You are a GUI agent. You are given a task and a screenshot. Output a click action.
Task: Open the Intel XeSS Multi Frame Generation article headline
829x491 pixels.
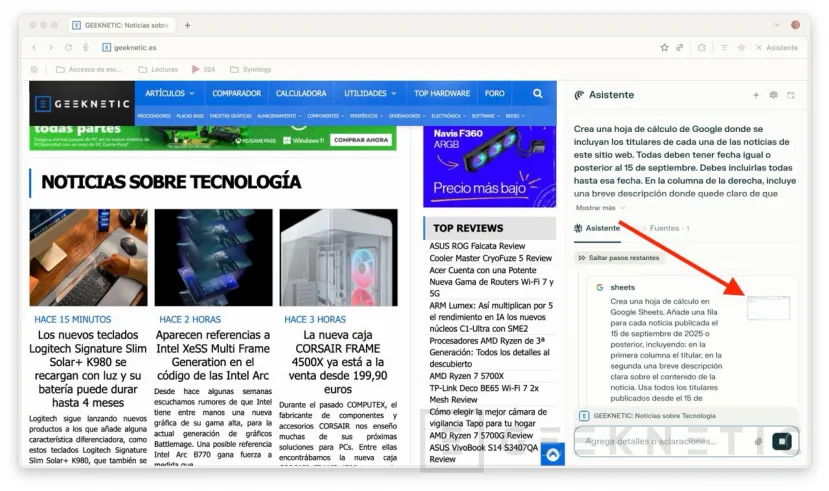point(213,355)
